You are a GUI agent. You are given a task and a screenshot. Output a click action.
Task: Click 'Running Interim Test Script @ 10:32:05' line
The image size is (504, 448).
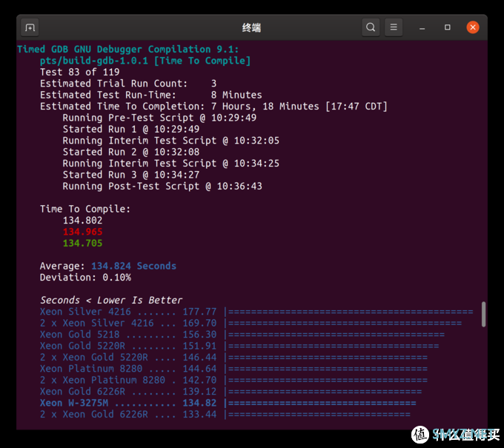pyautogui.click(x=170, y=141)
